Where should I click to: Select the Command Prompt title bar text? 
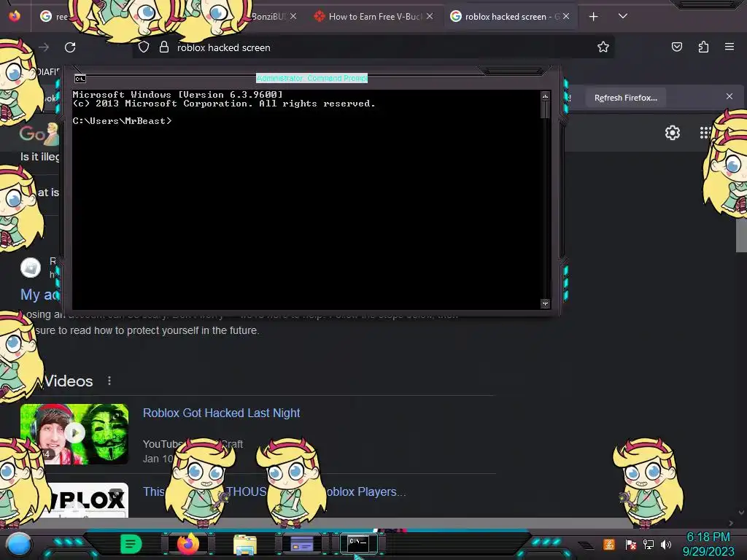[x=311, y=78]
